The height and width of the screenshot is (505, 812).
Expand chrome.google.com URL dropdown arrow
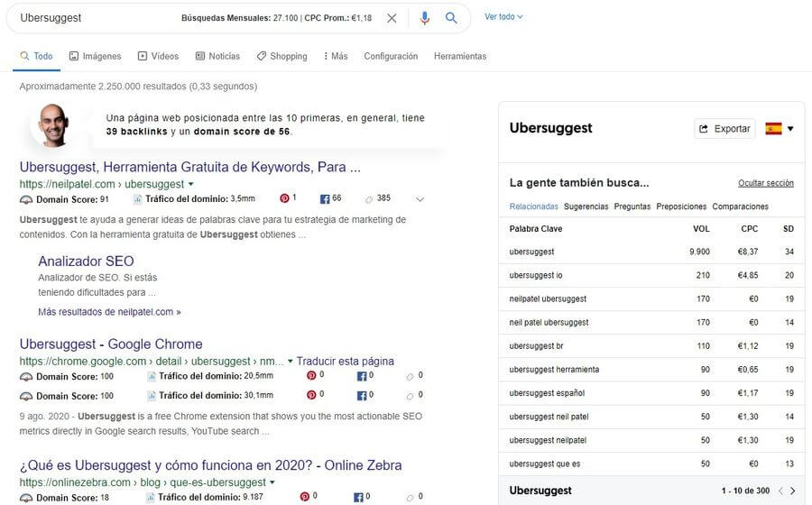291,361
